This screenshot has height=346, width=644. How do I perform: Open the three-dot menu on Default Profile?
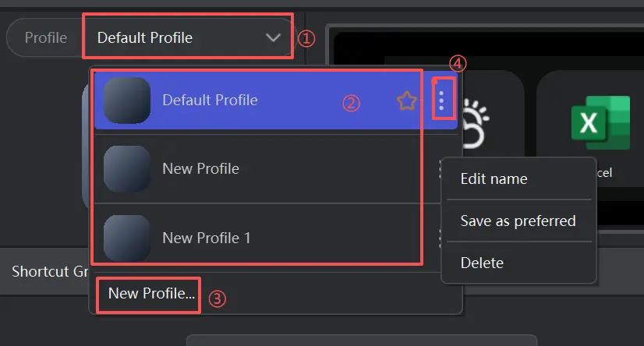[441, 101]
